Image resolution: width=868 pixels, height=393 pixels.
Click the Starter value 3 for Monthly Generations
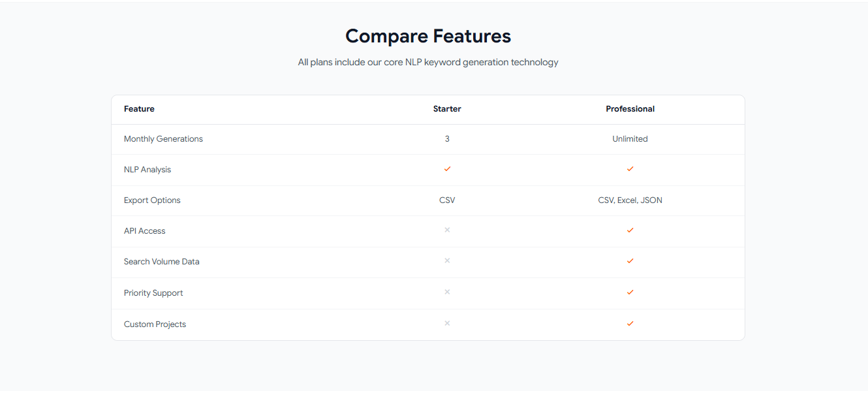(x=447, y=139)
